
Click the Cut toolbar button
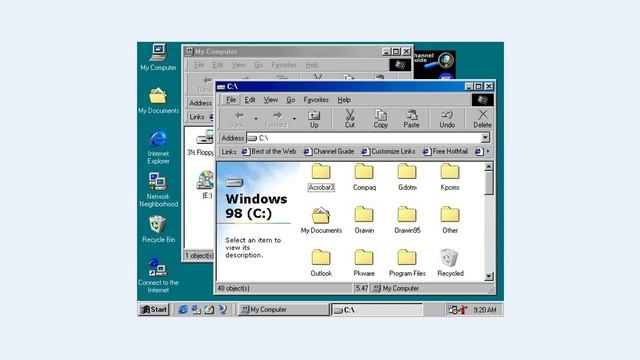pos(350,119)
